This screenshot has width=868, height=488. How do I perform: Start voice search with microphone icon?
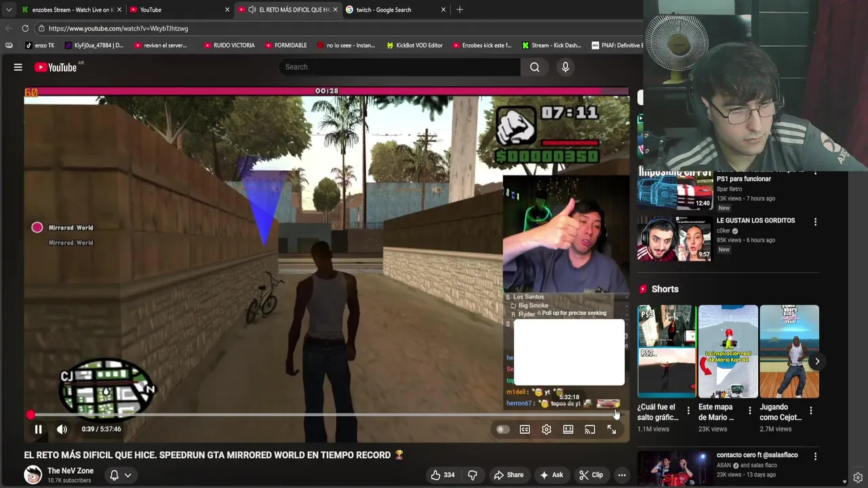coord(566,67)
